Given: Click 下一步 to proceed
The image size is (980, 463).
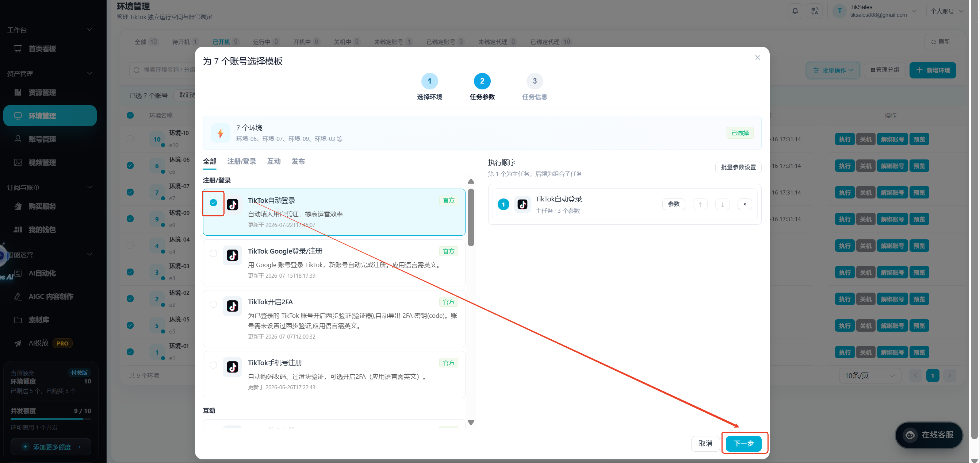Looking at the screenshot, I should [x=743, y=443].
